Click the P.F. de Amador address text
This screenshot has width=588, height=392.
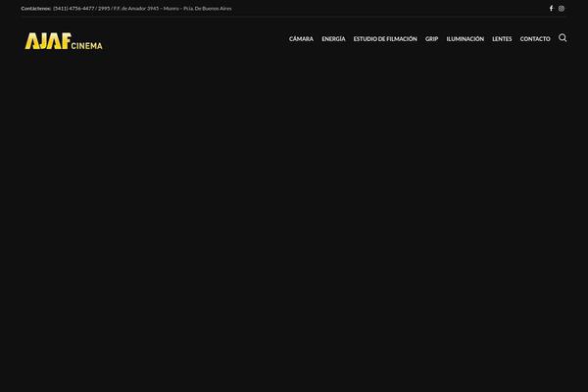[172, 8]
